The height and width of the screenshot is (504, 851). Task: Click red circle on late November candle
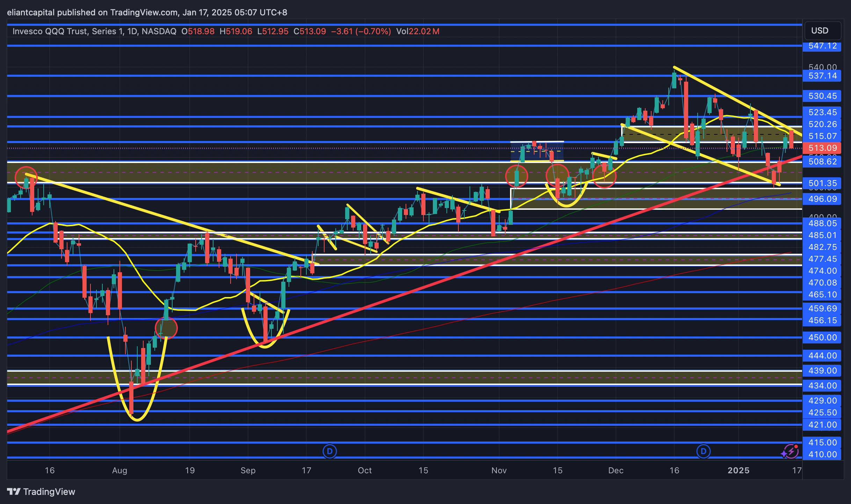(x=604, y=176)
